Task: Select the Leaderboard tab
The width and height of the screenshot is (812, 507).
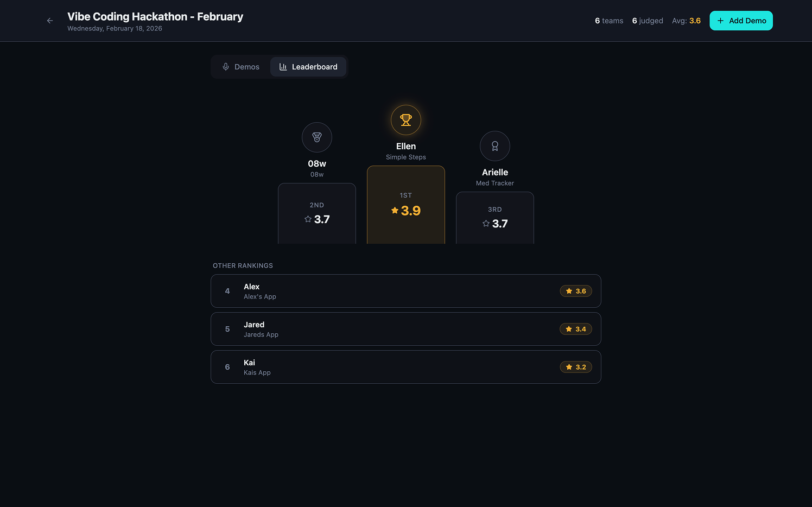Action: coord(308,67)
